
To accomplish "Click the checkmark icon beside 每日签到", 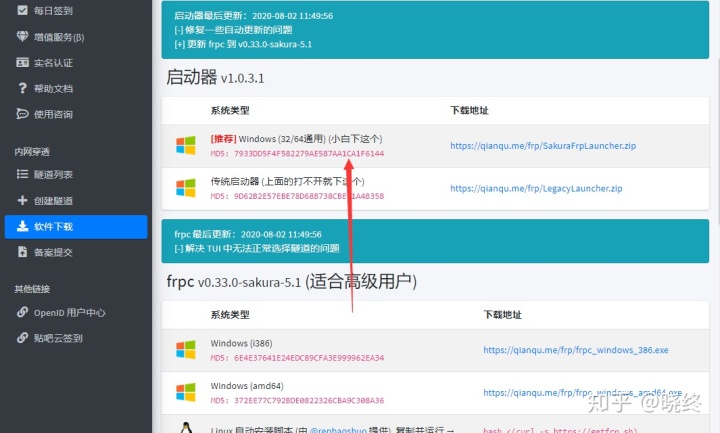I will pyautogui.click(x=22, y=10).
